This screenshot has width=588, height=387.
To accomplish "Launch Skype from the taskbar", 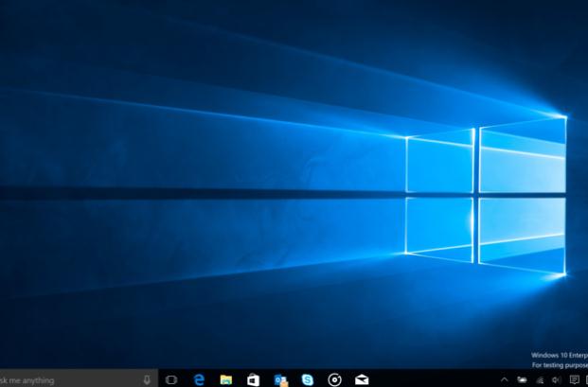I will coord(308,379).
